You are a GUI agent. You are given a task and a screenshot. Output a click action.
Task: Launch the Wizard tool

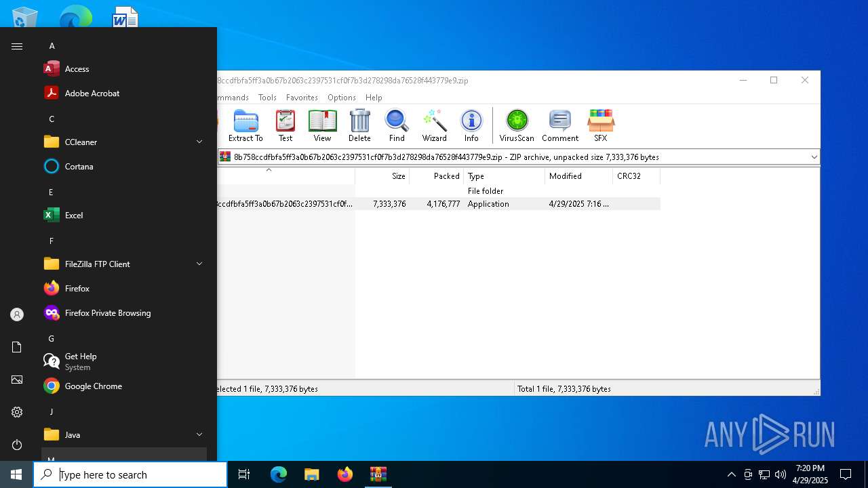434,126
